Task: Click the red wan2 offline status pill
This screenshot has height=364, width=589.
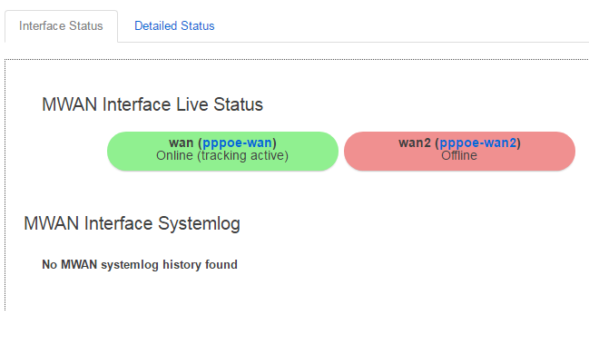Action: point(459,151)
